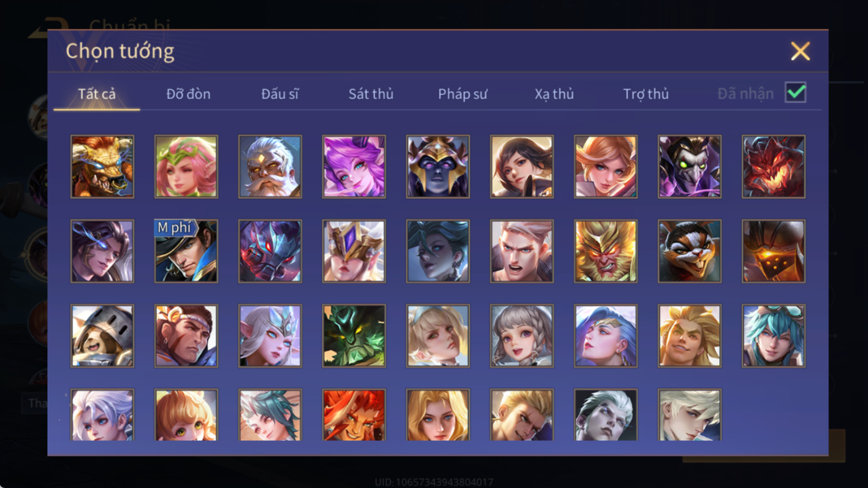Viewport: 868px width, 488px height.
Task: Open the Sát thủ tab
Action: tap(371, 94)
